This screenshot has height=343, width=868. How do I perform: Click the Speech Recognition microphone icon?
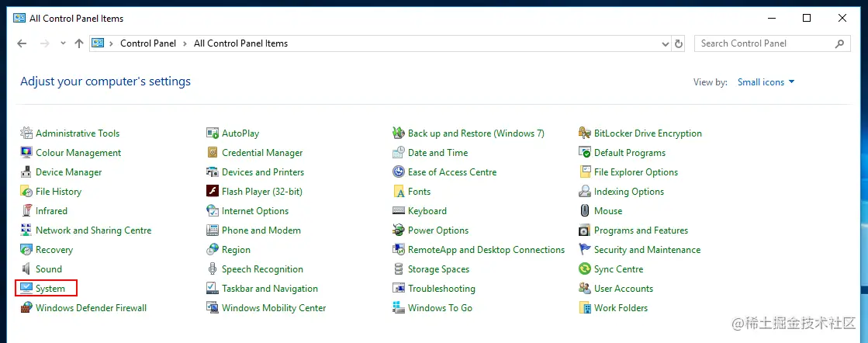[213, 269]
